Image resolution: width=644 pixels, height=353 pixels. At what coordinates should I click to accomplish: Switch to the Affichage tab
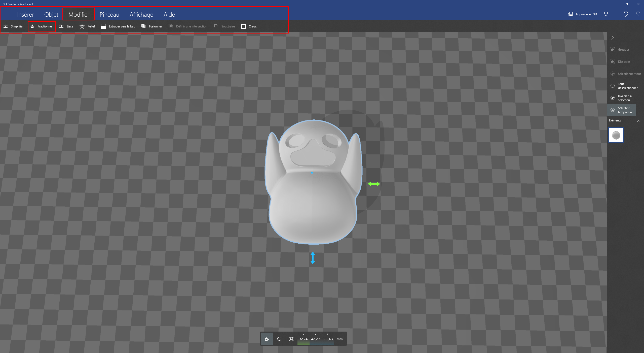tap(141, 14)
